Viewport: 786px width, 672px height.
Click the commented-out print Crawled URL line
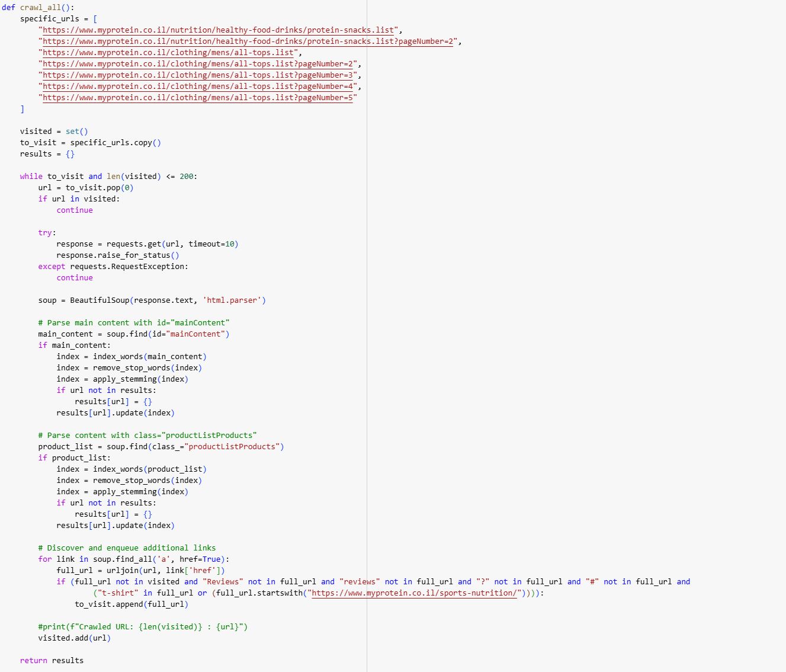pos(143,627)
